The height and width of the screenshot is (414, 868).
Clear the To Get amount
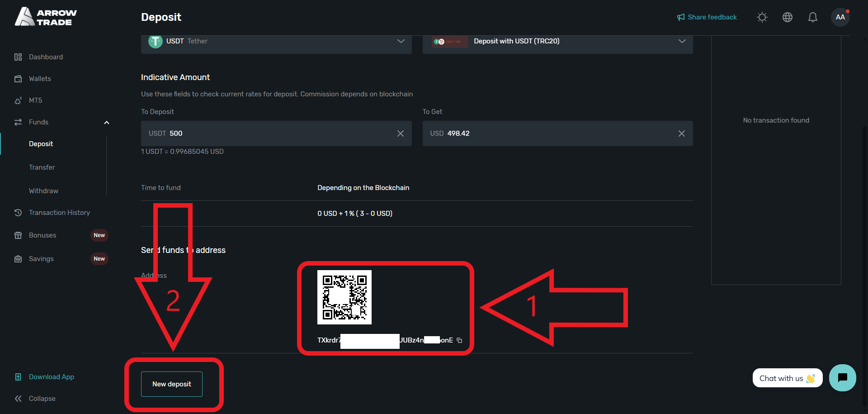point(682,133)
